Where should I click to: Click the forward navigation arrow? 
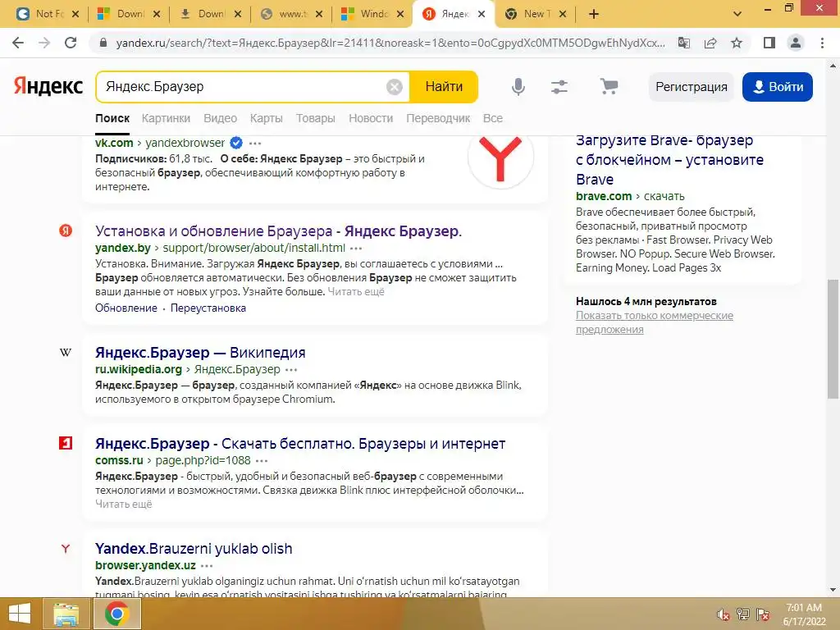44,43
